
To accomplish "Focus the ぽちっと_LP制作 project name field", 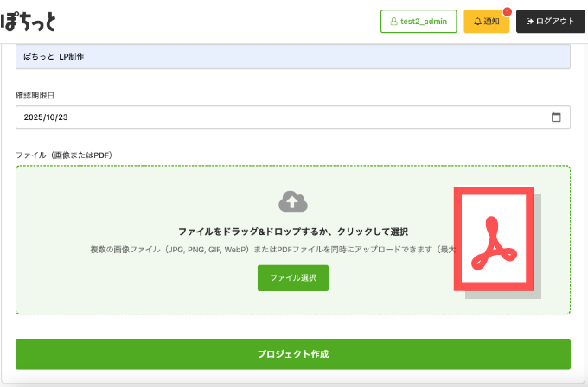I will point(292,57).
